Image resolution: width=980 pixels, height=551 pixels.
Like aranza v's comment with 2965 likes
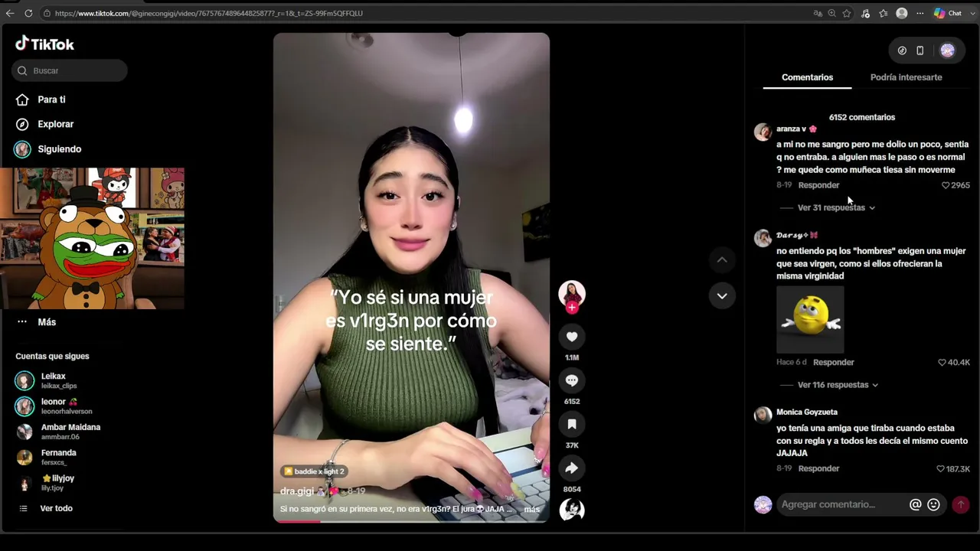pyautogui.click(x=955, y=185)
